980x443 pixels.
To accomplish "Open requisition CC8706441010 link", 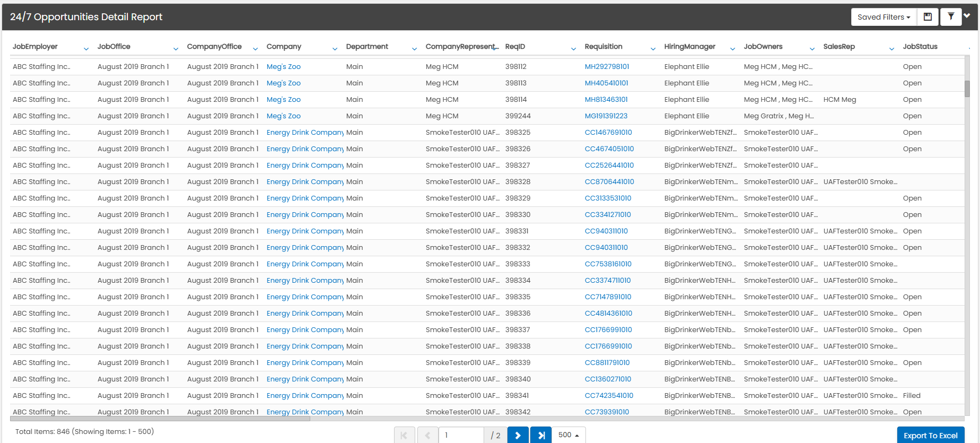I will click(x=609, y=182).
